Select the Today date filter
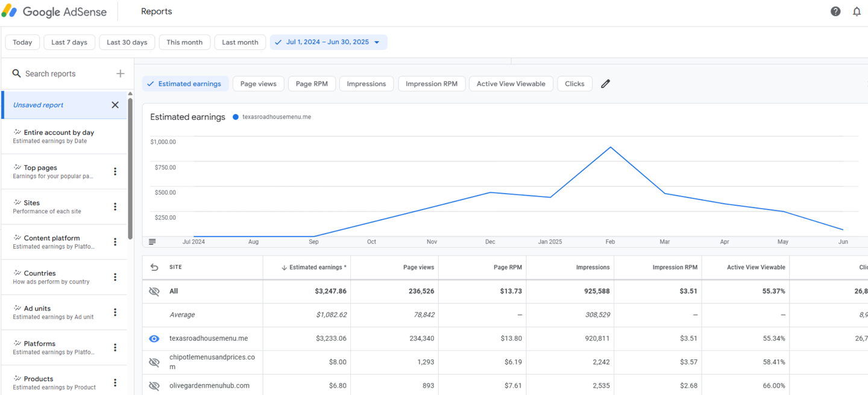This screenshot has width=868, height=395. point(22,42)
